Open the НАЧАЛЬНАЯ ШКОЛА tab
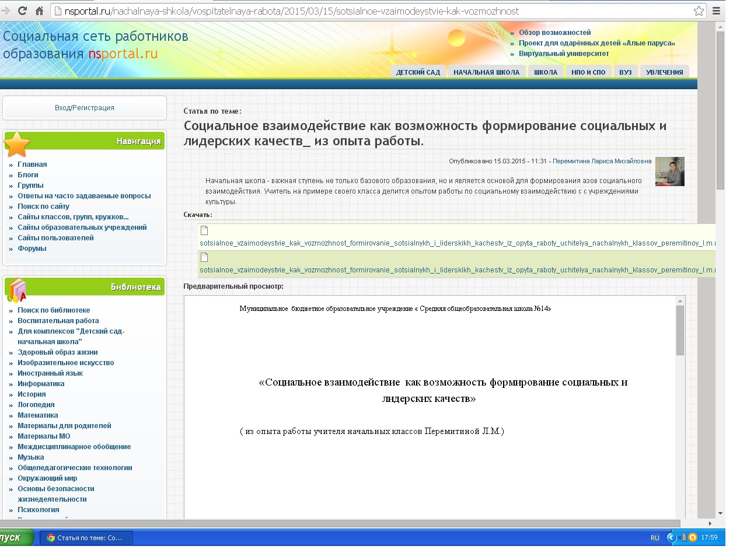The image size is (747, 560). coord(486,72)
